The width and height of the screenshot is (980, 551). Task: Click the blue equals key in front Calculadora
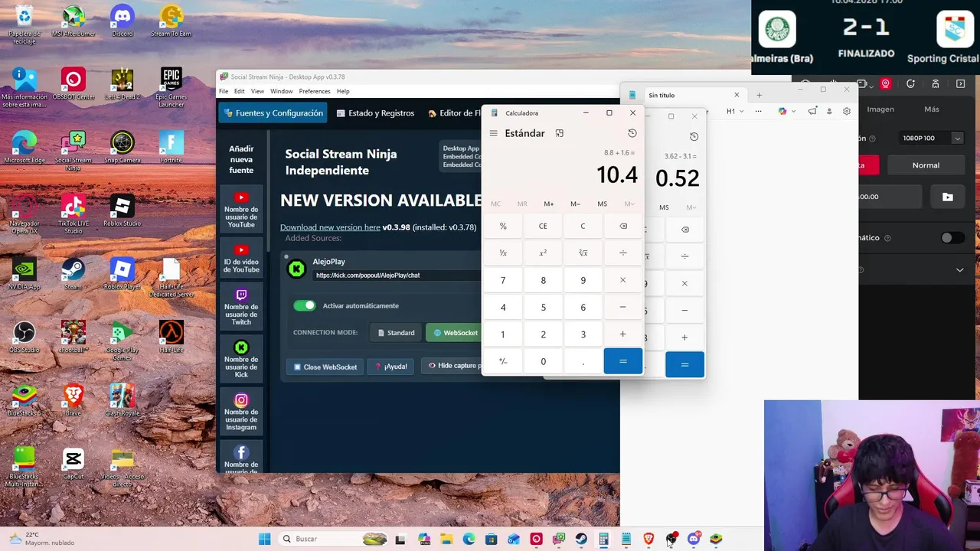(622, 361)
